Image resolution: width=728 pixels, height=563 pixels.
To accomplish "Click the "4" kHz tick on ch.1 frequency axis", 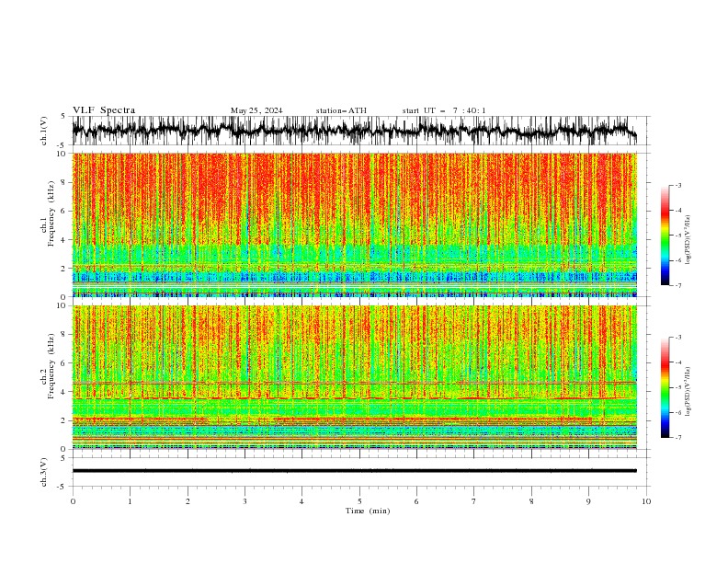I will pyautogui.click(x=63, y=240).
